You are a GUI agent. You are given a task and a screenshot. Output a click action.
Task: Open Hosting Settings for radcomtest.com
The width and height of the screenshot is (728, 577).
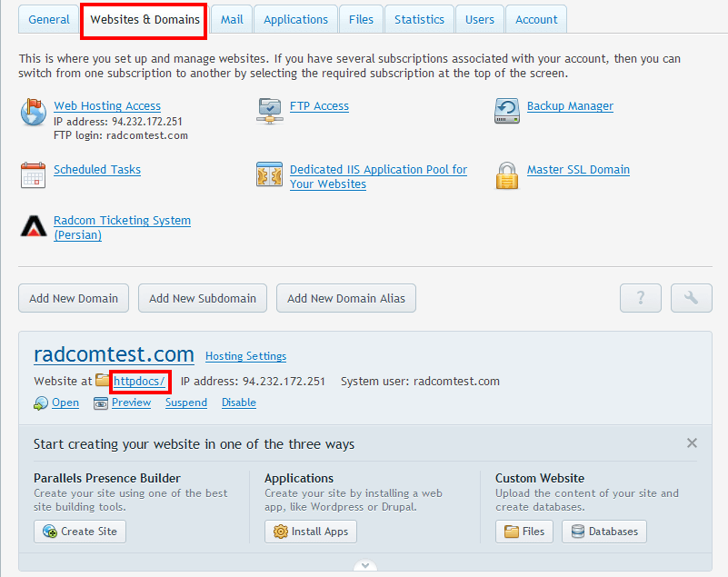pos(245,356)
